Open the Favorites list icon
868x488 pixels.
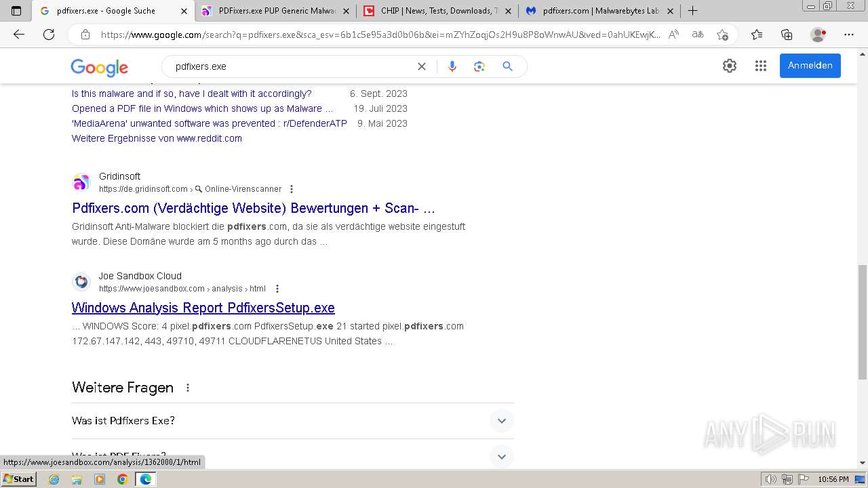[757, 35]
